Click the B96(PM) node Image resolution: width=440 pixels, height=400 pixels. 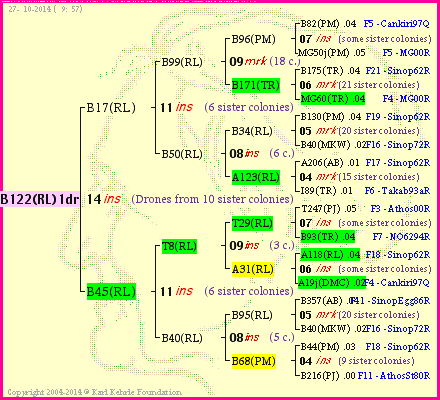[x=254, y=39]
